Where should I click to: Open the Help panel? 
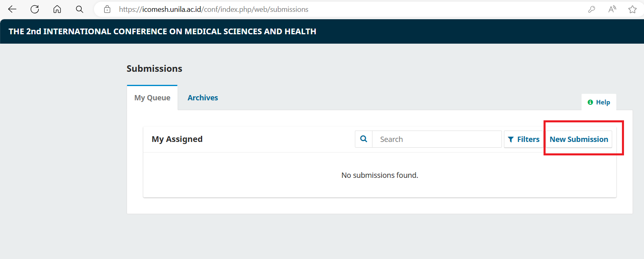(x=599, y=102)
